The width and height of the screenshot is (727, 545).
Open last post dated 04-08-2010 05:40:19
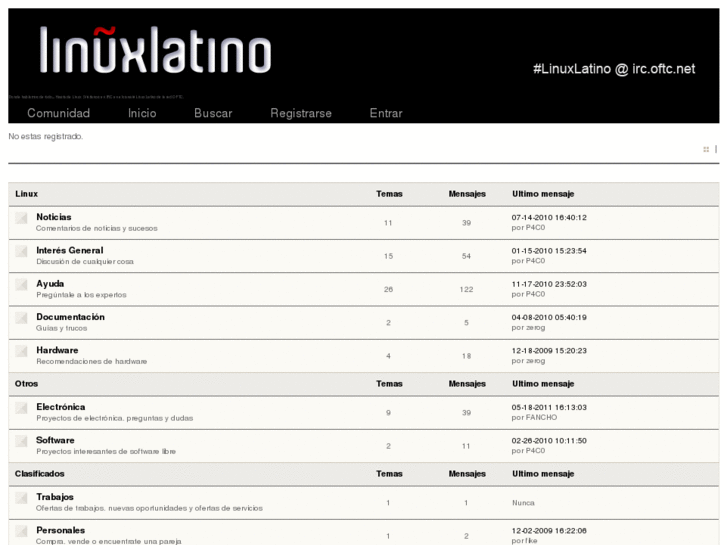coord(549,318)
